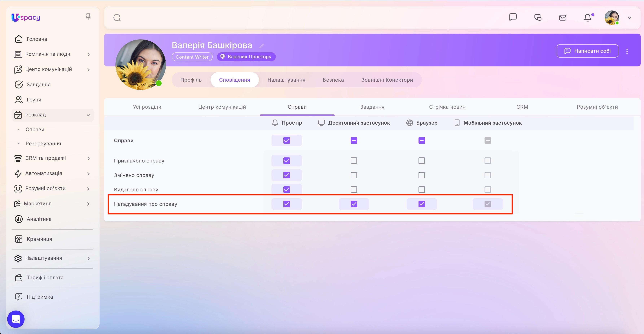Viewport: 644px width, 334px height.
Task: Click the Завдання checkmark icon
Action: point(19,84)
